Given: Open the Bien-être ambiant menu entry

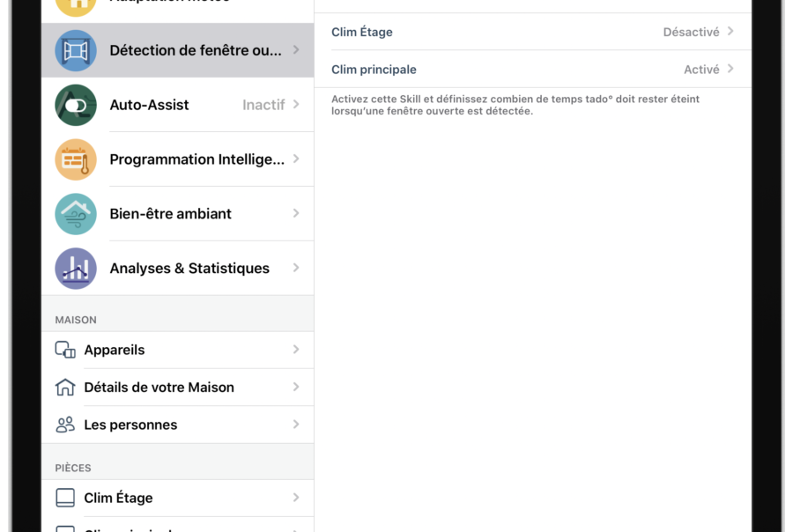Looking at the screenshot, I should [178, 214].
